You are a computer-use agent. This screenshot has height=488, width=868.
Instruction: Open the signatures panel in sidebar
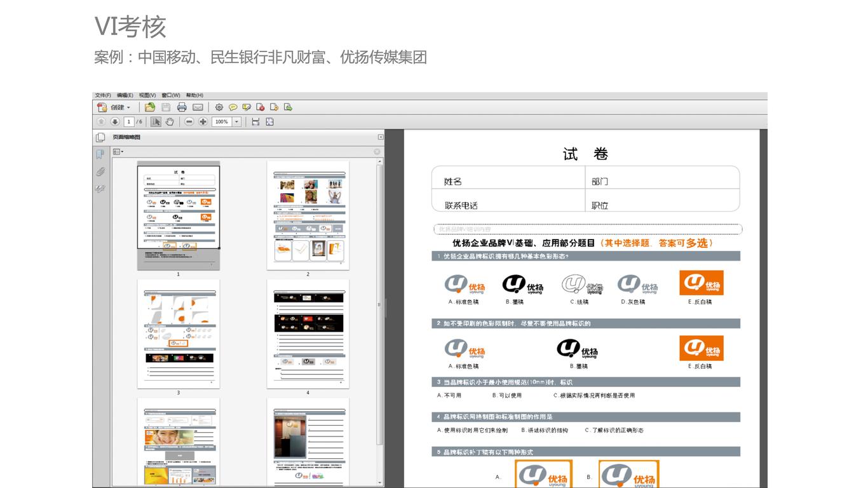tap(100, 189)
